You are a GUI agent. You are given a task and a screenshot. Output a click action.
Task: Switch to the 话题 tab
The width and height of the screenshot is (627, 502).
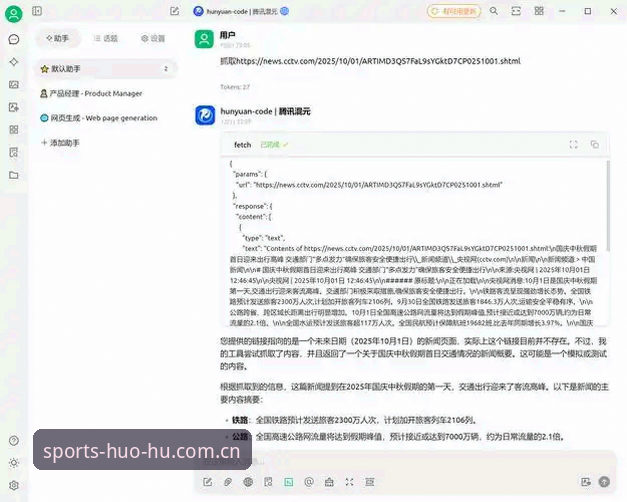106,38
